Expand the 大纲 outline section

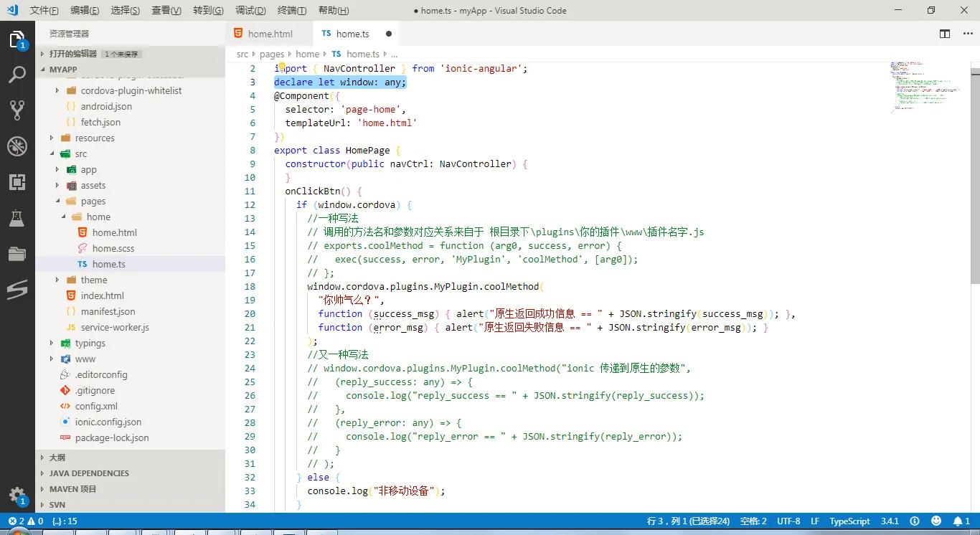pyautogui.click(x=131, y=458)
